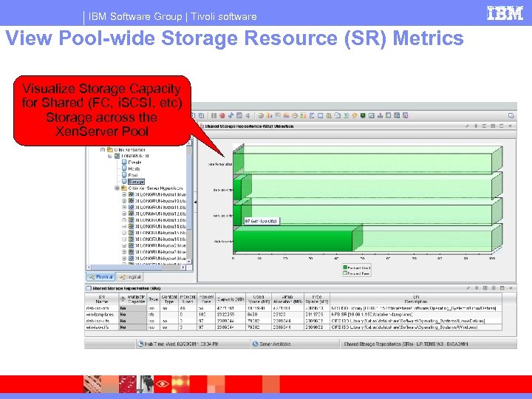This screenshot has width=532, height=399.
Task: Select LONGRUN-hydra15 in the navigator tree
Action: [160, 233]
